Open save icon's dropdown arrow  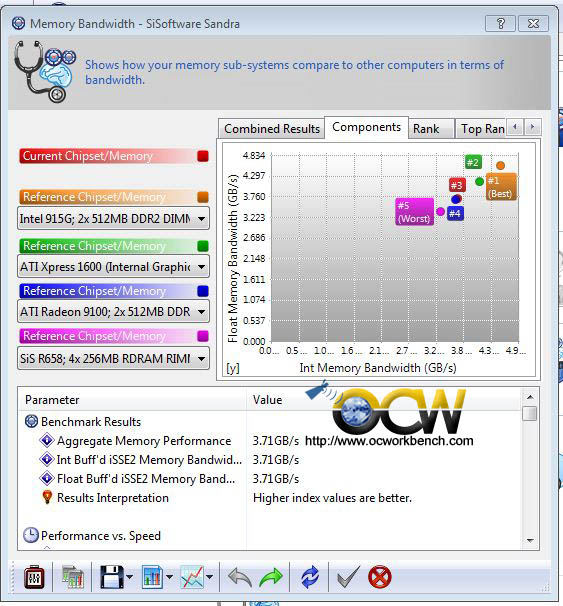point(129,577)
